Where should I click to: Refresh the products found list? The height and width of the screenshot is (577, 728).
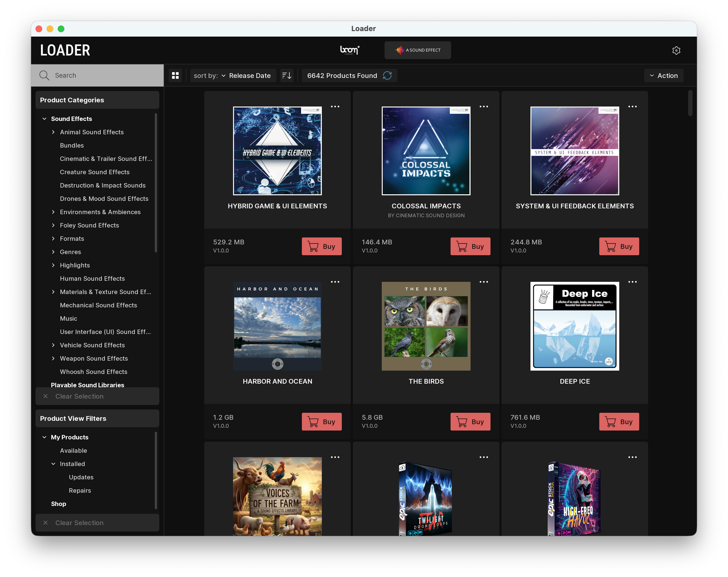(x=387, y=75)
